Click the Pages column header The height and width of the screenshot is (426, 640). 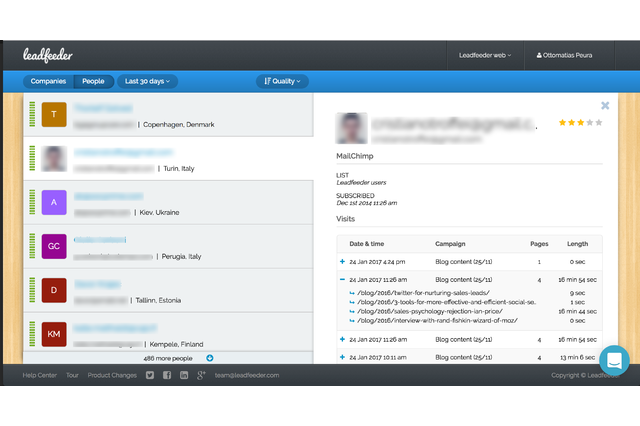coord(539,244)
